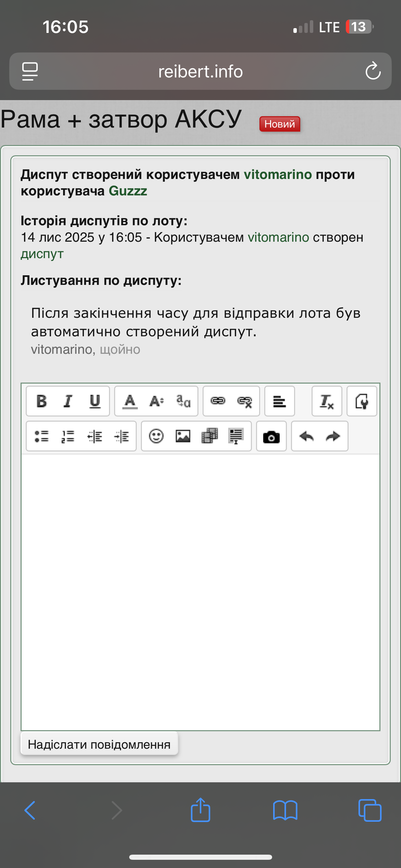
Task: Open the font family dropdown
Action: (x=183, y=401)
